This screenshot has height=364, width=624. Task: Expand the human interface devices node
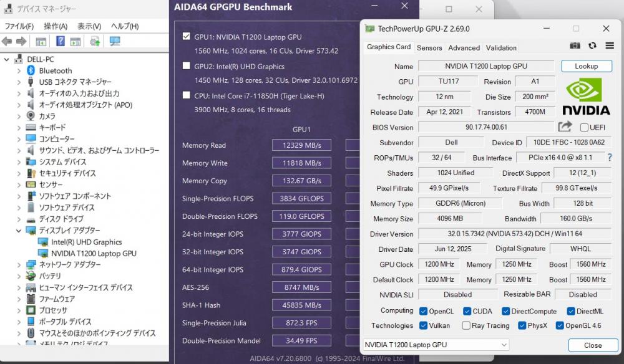pyautogui.click(x=19, y=288)
